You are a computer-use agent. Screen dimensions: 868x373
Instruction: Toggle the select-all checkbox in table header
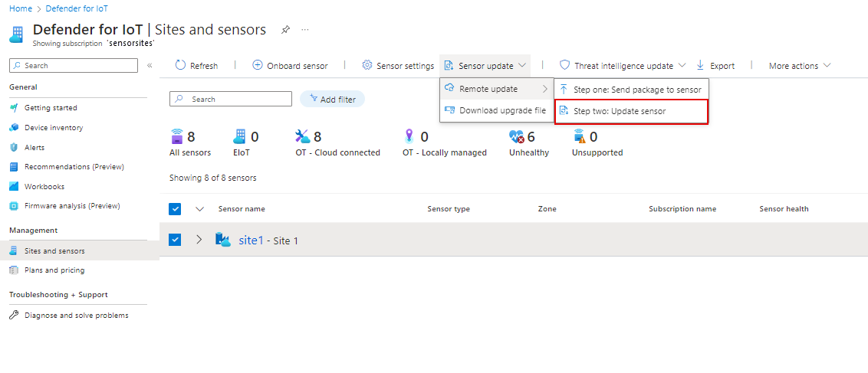(175, 209)
